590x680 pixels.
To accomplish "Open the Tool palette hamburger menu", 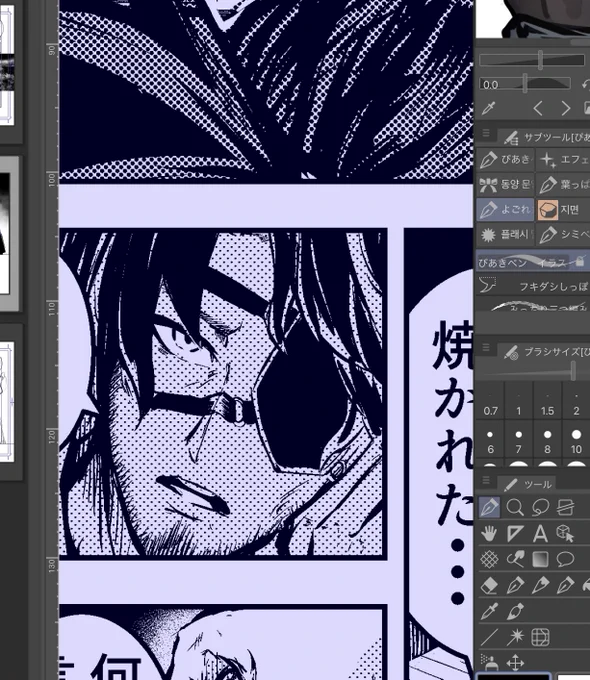I will coord(486,480).
